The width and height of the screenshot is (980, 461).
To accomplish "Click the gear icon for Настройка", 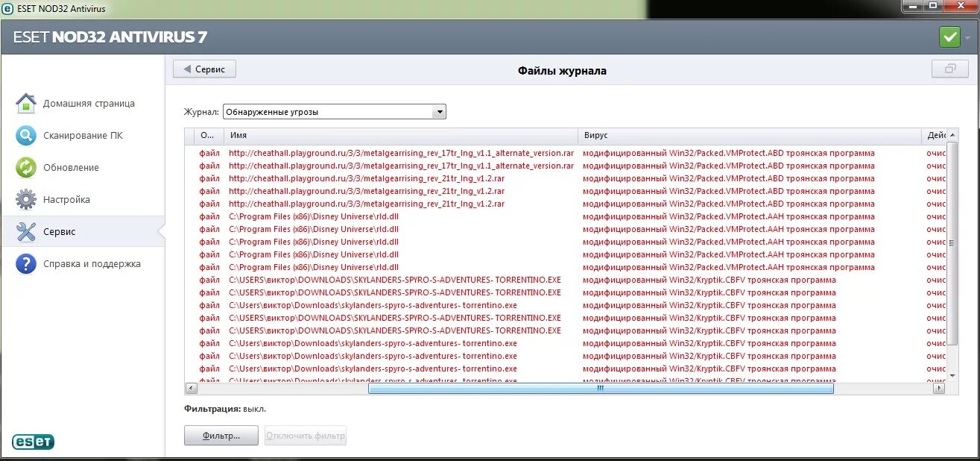I will click(26, 199).
